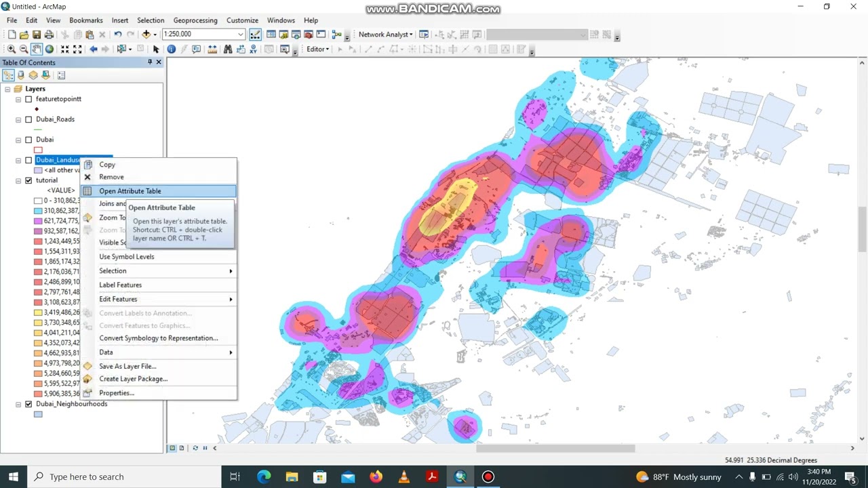Image resolution: width=868 pixels, height=488 pixels.
Task: Open the ArcToolbox window
Action: click(309, 35)
